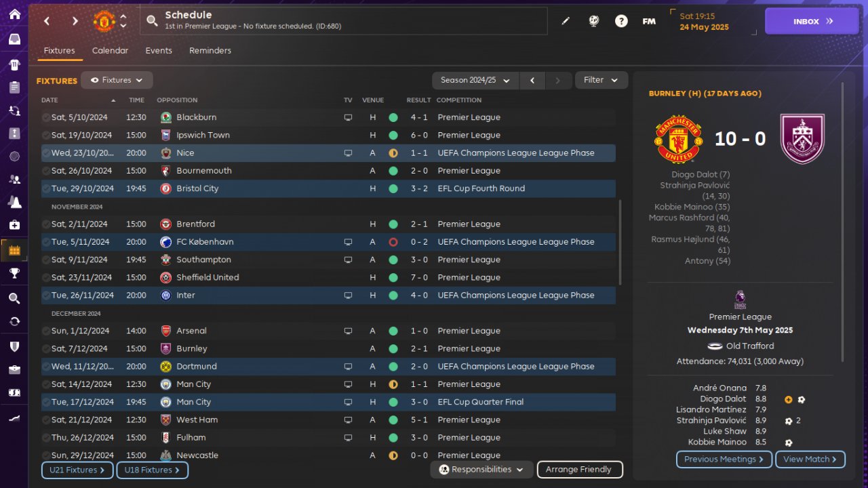868x488 pixels.
Task: Click the pencil edit icon in the header
Action: click(x=566, y=21)
